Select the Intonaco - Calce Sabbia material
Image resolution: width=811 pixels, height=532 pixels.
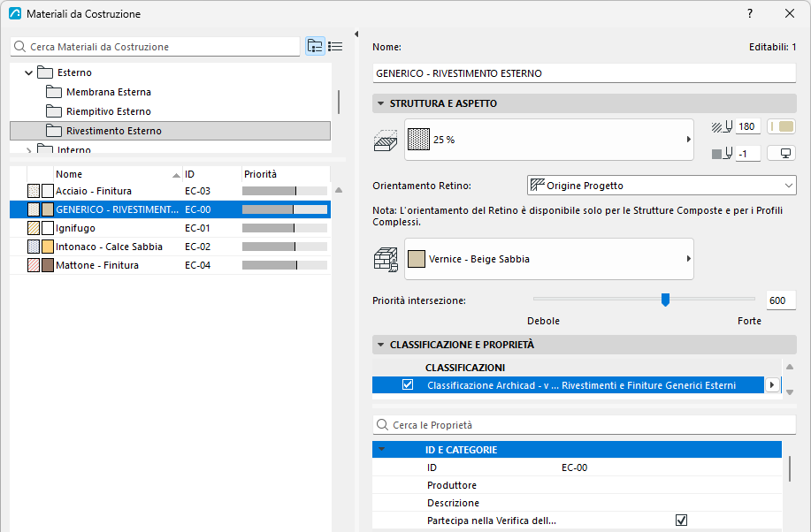click(170, 247)
